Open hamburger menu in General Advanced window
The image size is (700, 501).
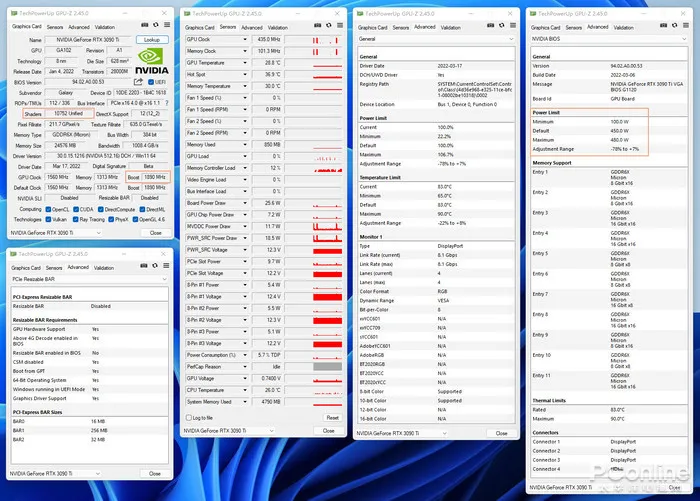coord(513,25)
